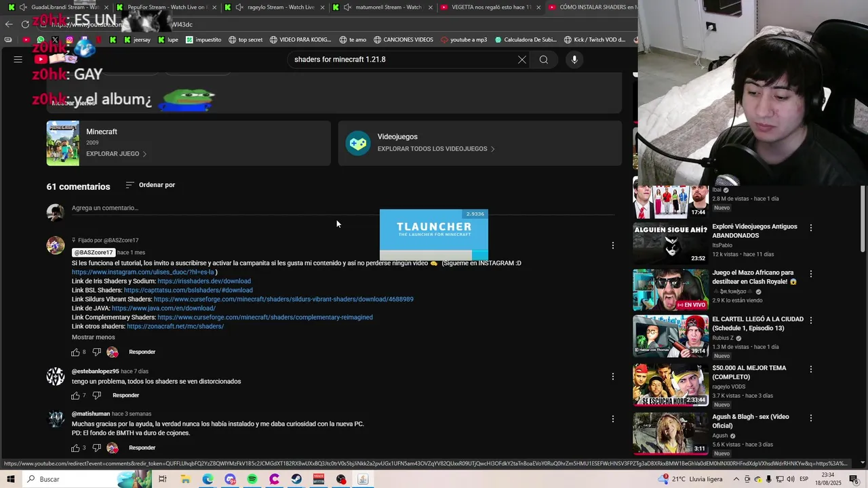Open options menu for estebanlopez95 comment
The height and width of the screenshot is (488, 868).
click(613, 376)
